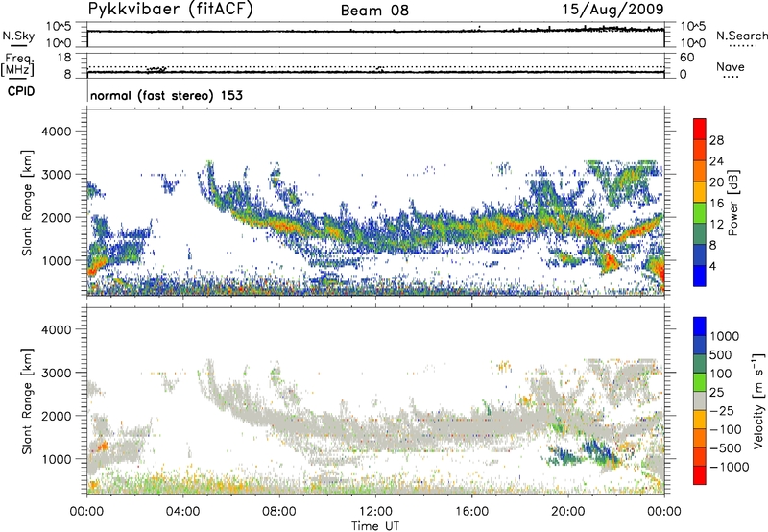The height and width of the screenshot is (532, 768).
Task: Click the 'Nave' legend label
Action: pos(731,66)
